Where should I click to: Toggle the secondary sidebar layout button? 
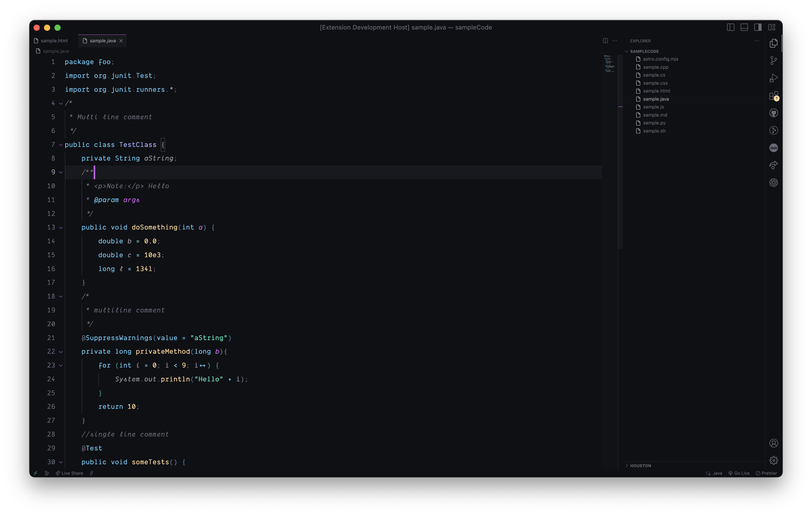(758, 27)
